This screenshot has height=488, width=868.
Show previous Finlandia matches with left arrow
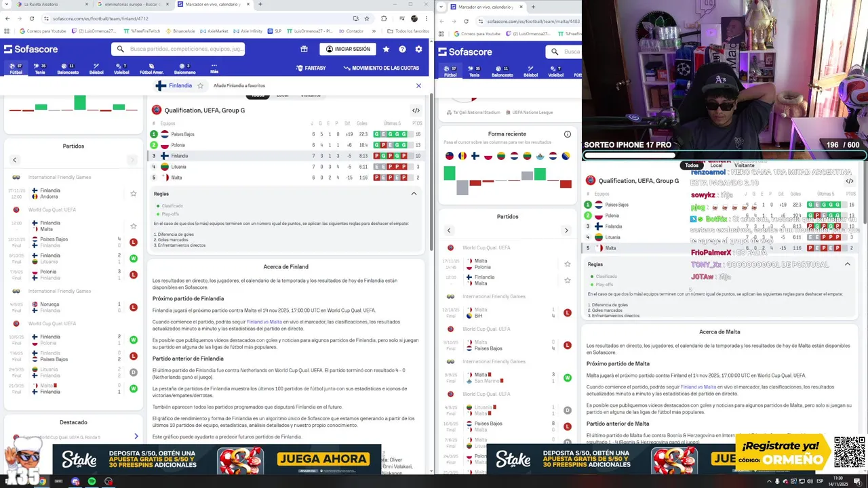[14, 160]
